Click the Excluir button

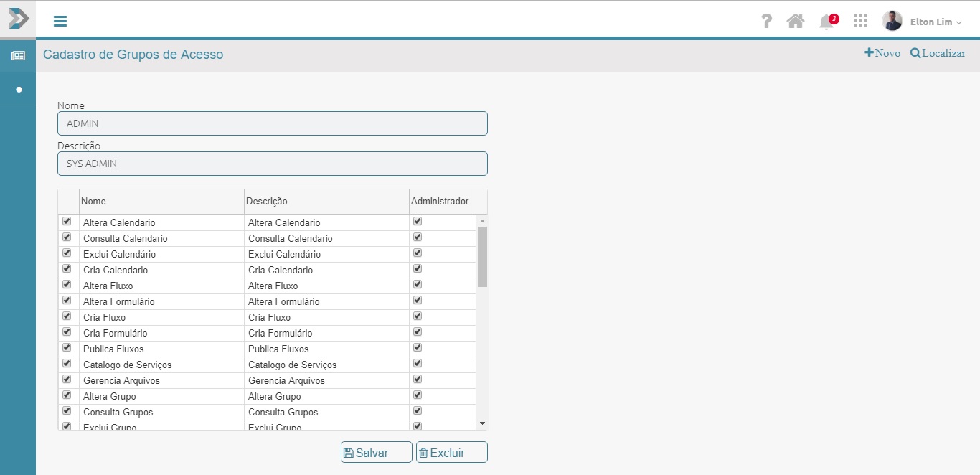point(451,453)
